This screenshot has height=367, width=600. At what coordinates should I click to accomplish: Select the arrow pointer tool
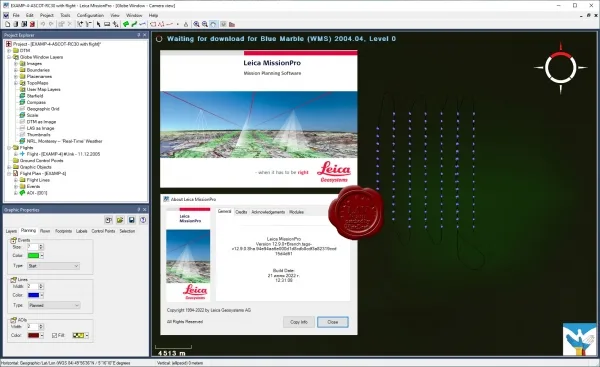click(x=98, y=24)
